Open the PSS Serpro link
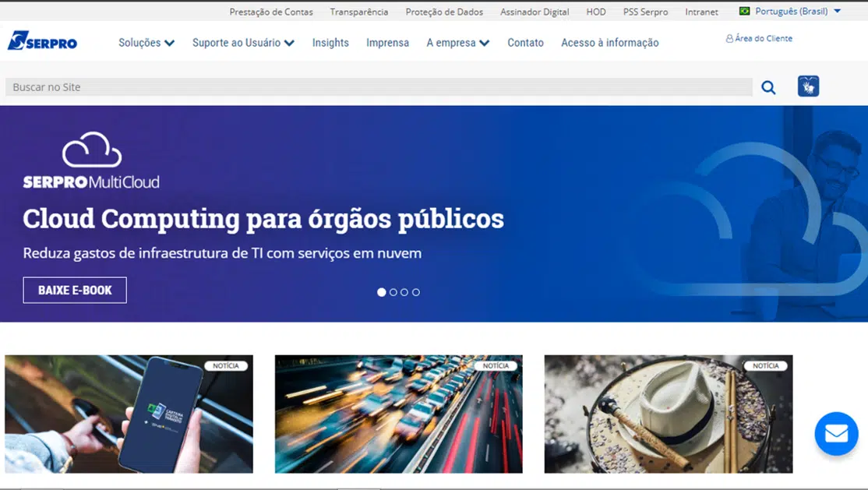Screen dimensions: 868x490 tap(645, 12)
